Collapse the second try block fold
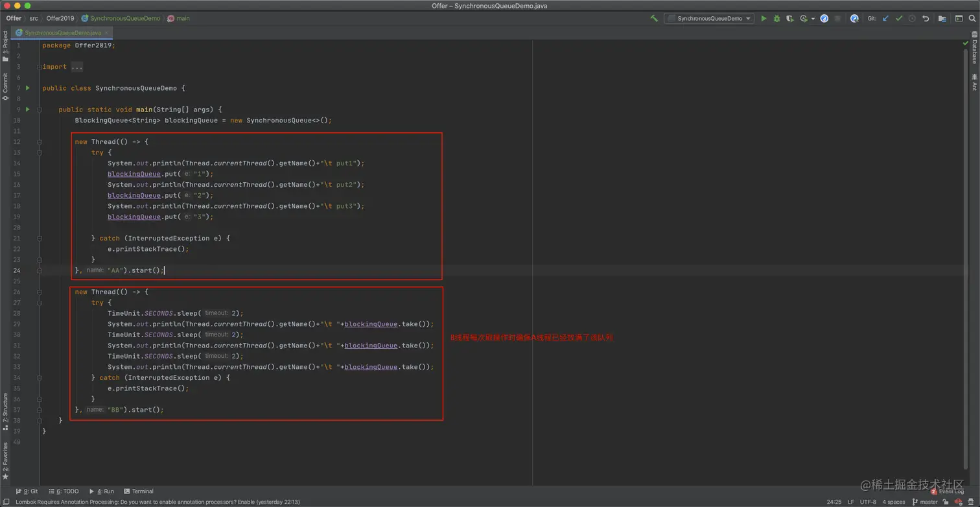The width and height of the screenshot is (980, 507). (40, 303)
